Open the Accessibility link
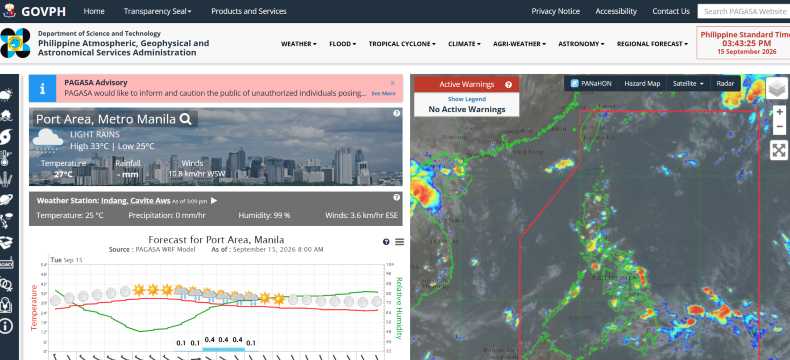Image resolution: width=790 pixels, height=360 pixels. pyautogui.click(x=616, y=11)
